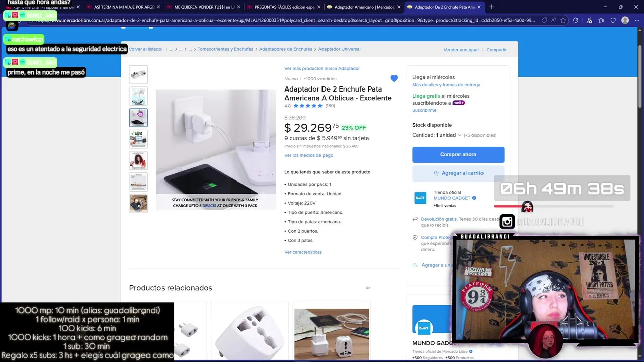The height and width of the screenshot is (362, 644).
Task: Close the 'ASÍ TERMINA MI VIAJE' tab
Action: (159, 7)
